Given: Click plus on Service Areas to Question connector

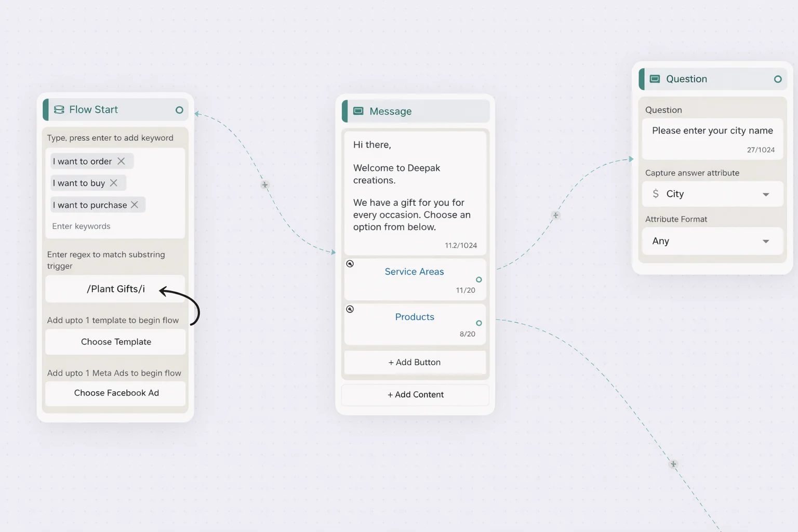Looking at the screenshot, I should [555, 215].
